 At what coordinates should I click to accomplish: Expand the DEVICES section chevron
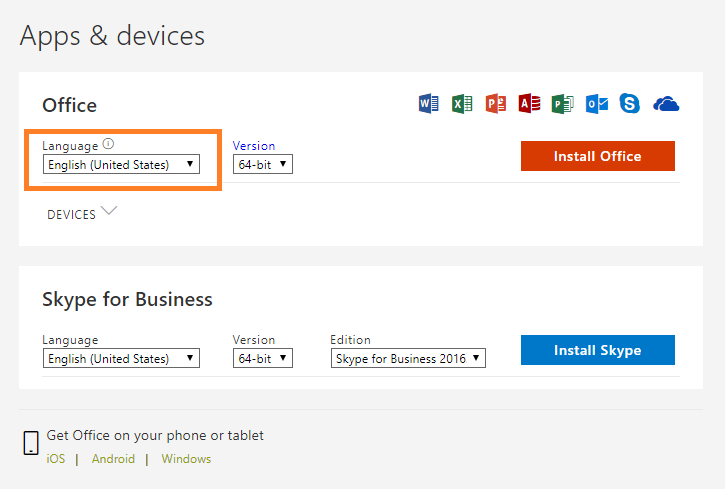109,211
